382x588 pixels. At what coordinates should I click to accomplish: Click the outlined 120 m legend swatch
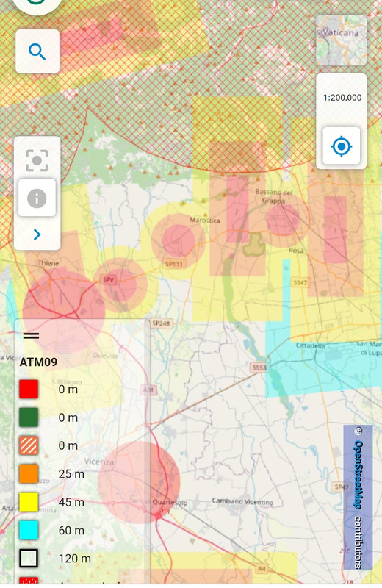click(x=29, y=558)
